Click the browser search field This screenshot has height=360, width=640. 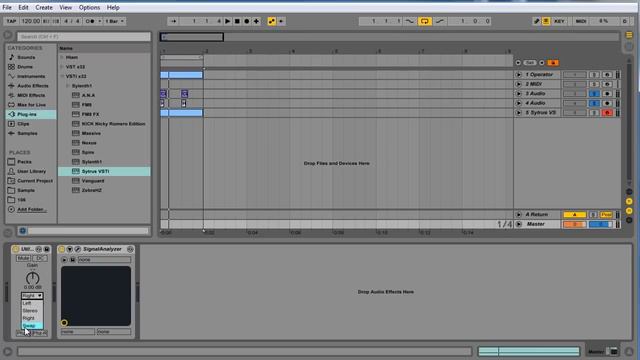(84, 36)
